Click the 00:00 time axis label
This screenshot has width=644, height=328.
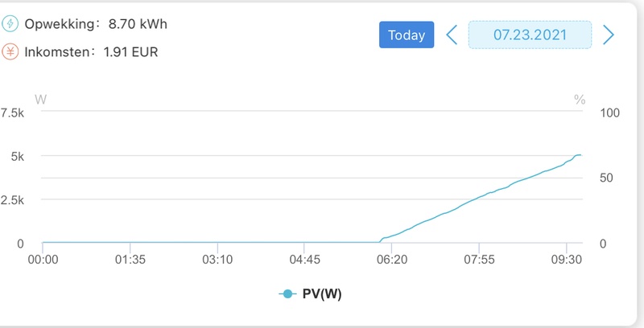pos(43,260)
